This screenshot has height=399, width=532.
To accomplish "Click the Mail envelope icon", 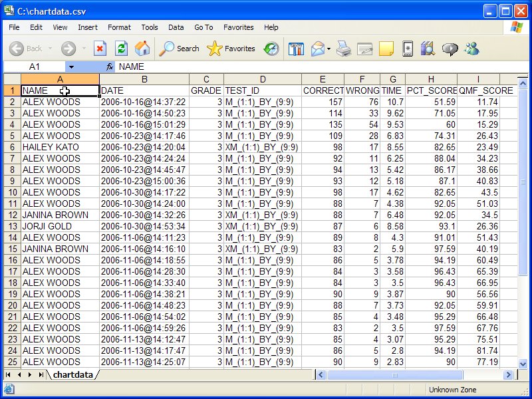I will point(317,49).
